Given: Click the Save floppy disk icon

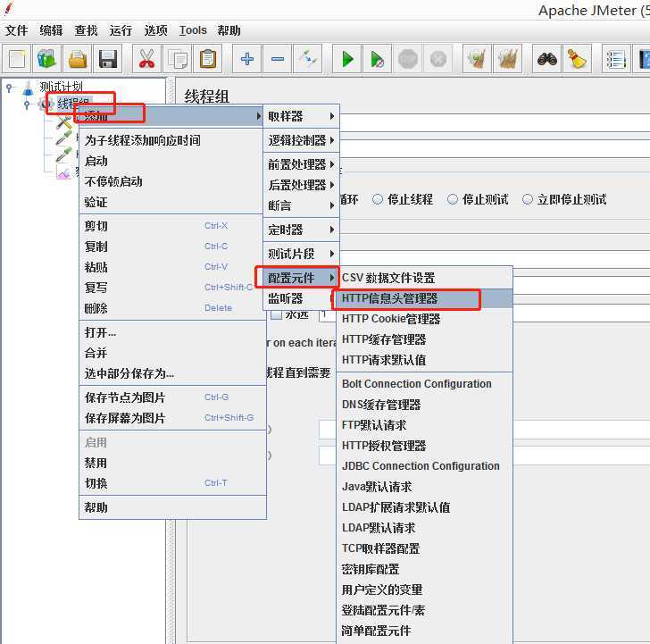Looking at the screenshot, I should click(x=108, y=59).
